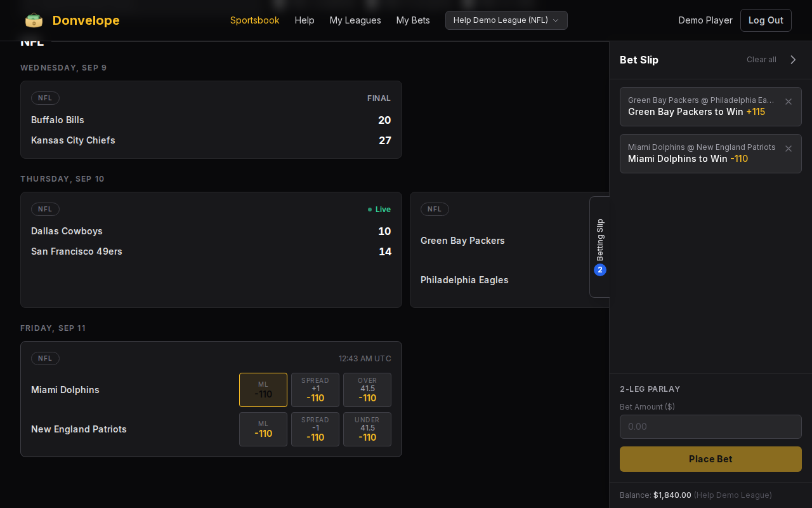Click the bet count badge showing 2
This screenshot has height=508, width=812.
(x=600, y=270)
